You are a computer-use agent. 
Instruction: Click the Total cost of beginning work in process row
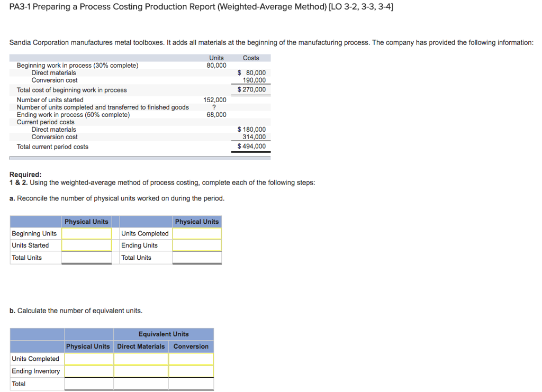(x=73, y=90)
